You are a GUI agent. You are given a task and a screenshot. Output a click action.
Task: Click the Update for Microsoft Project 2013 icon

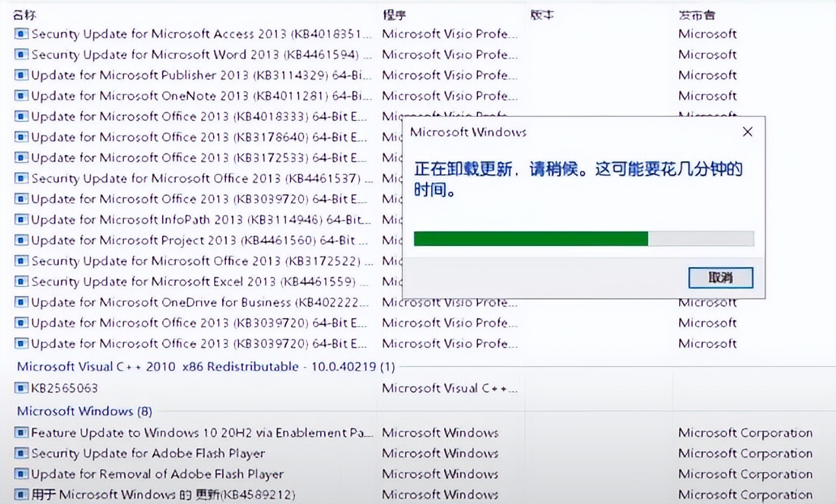coord(22,240)
